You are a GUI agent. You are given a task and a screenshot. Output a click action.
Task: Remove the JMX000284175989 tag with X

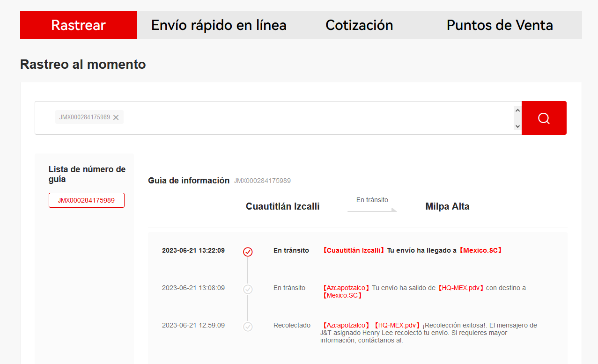116,117
